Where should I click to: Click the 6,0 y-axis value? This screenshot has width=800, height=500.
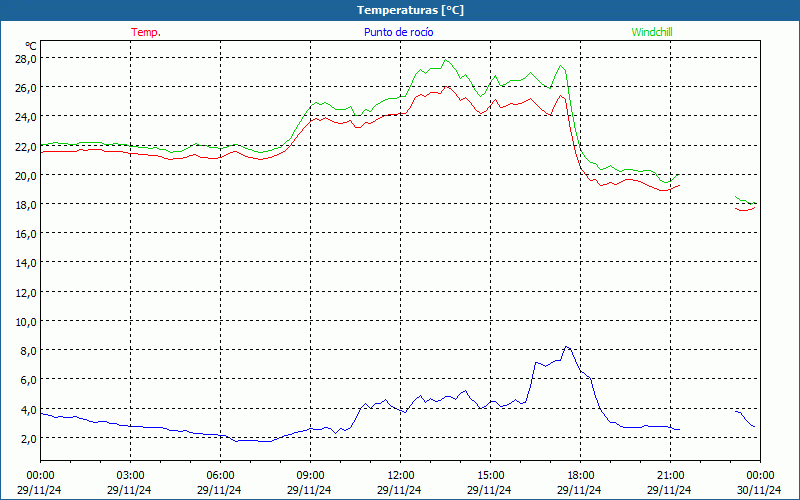(28, 380)
